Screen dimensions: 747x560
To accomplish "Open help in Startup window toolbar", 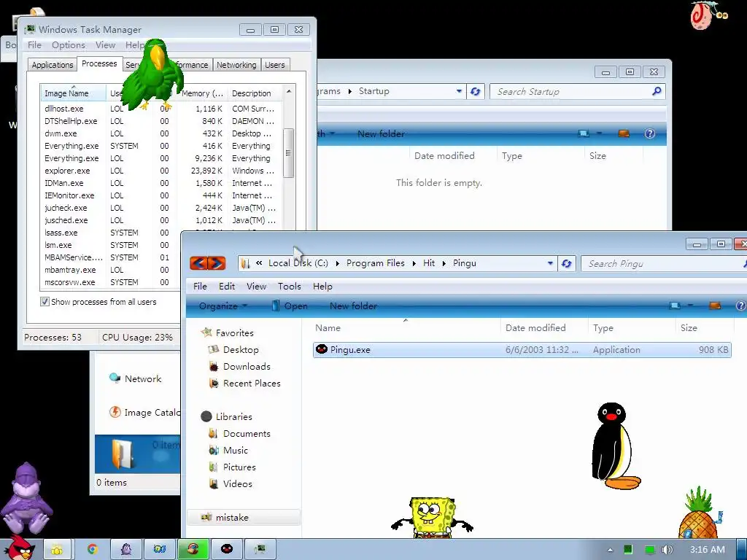I will pos(650,133).
